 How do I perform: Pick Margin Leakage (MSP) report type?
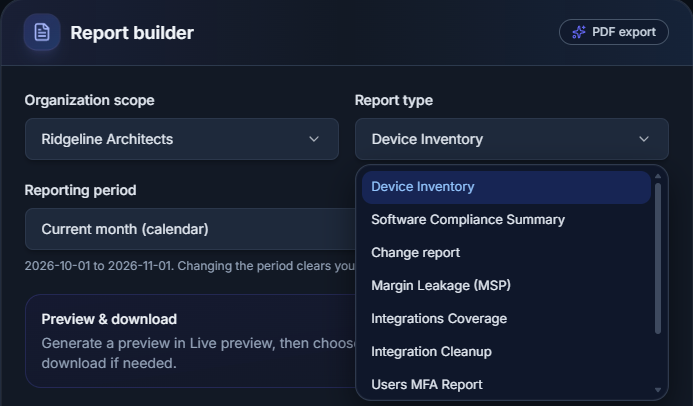506,285
